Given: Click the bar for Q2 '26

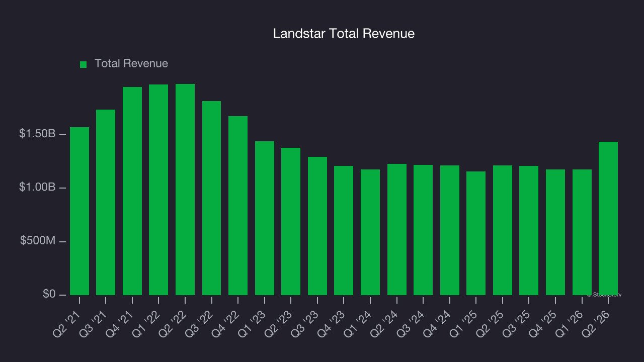Looking at the screenshot, I should [x=608, y=218].
